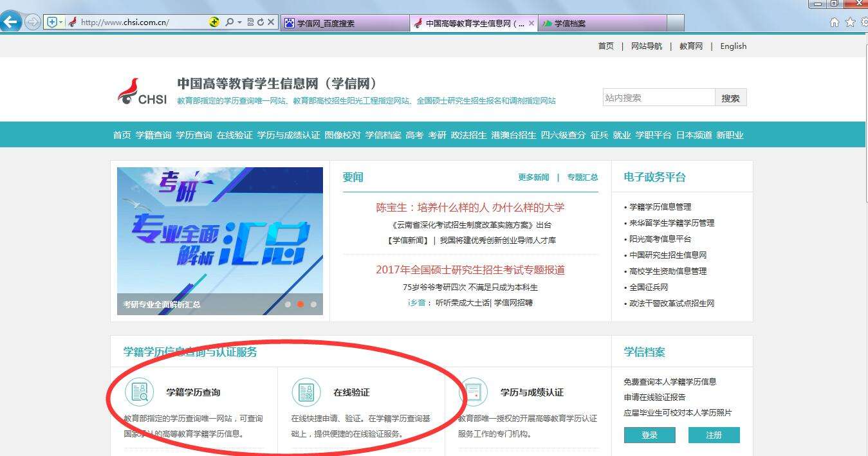Open the address bar search magnifier

[x=230, y=21]
